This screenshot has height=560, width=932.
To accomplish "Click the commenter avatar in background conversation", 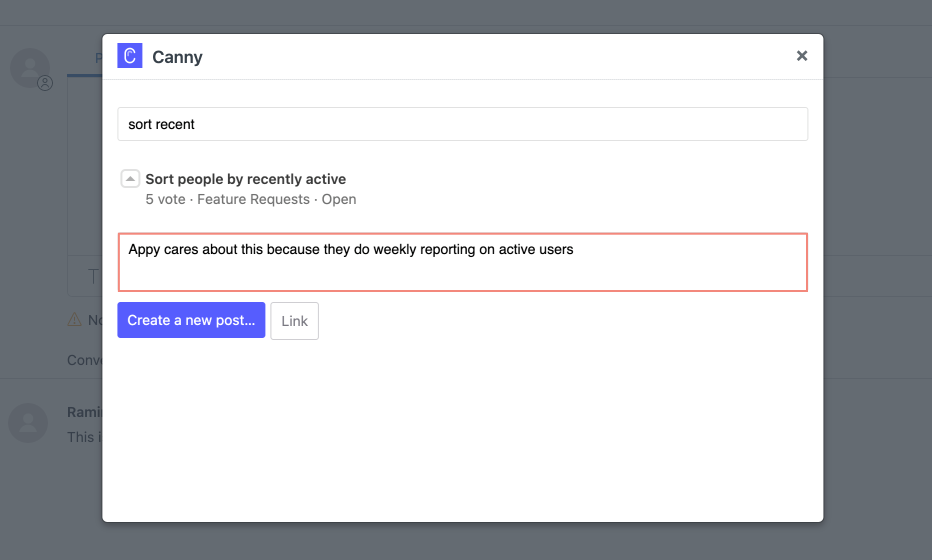I will (x=28, y=423).
